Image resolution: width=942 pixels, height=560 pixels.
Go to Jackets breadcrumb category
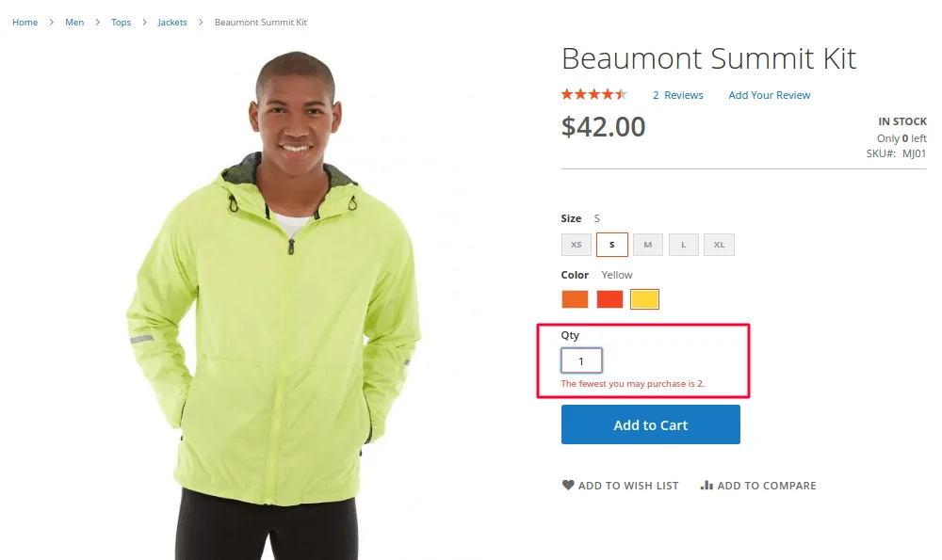point(172,23)
